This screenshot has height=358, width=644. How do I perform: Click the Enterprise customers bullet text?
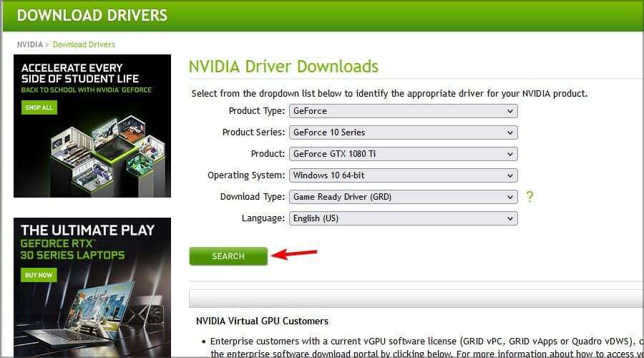(426, 347)
